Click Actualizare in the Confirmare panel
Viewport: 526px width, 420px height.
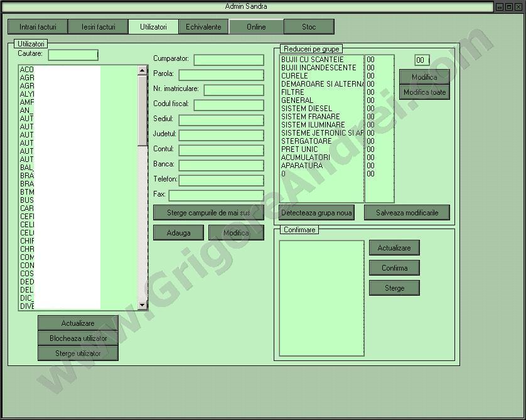pyautogui.click(x=394, y=248)
